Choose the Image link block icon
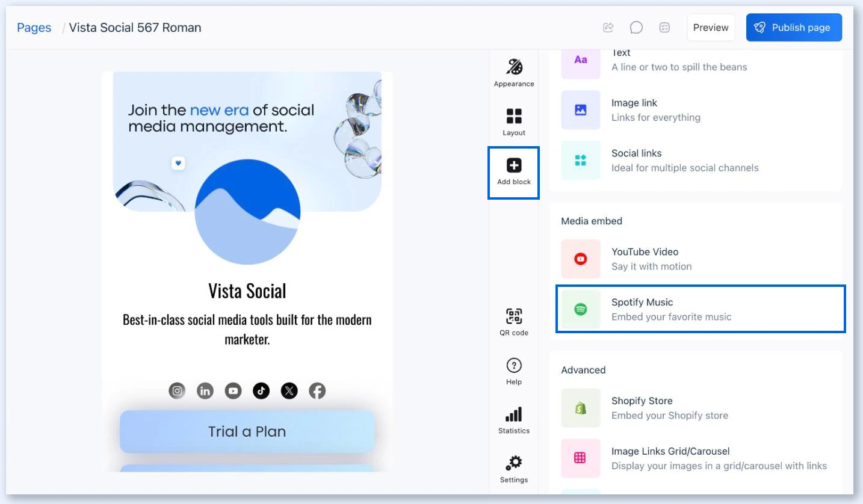 pyautogui.click(x=581, y=110)
